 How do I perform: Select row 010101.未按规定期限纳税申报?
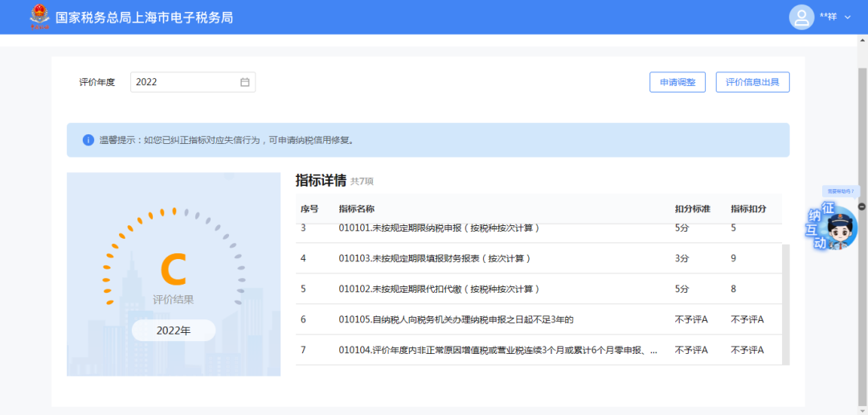[538, 230]
